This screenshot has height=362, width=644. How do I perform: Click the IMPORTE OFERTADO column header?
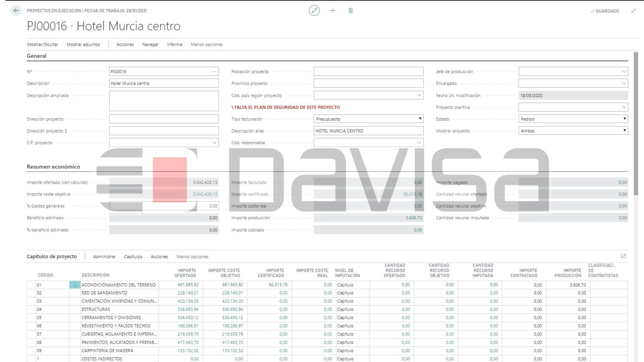[185, 273]
